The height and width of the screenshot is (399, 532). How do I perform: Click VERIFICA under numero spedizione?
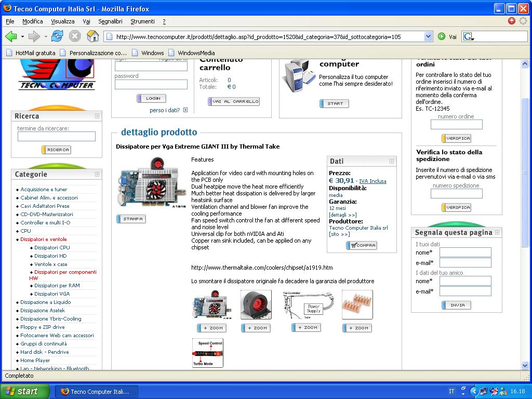[x=456, y=207]
